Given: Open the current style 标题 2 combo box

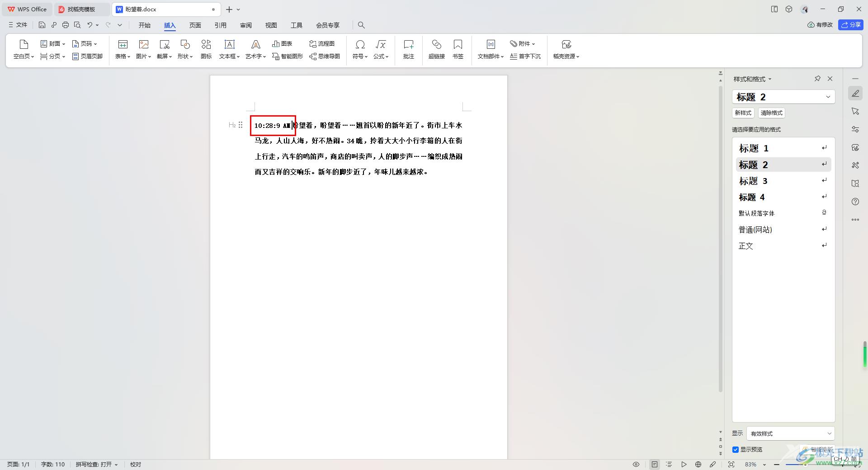Looking at the screenshot, I should pos(783,97).
